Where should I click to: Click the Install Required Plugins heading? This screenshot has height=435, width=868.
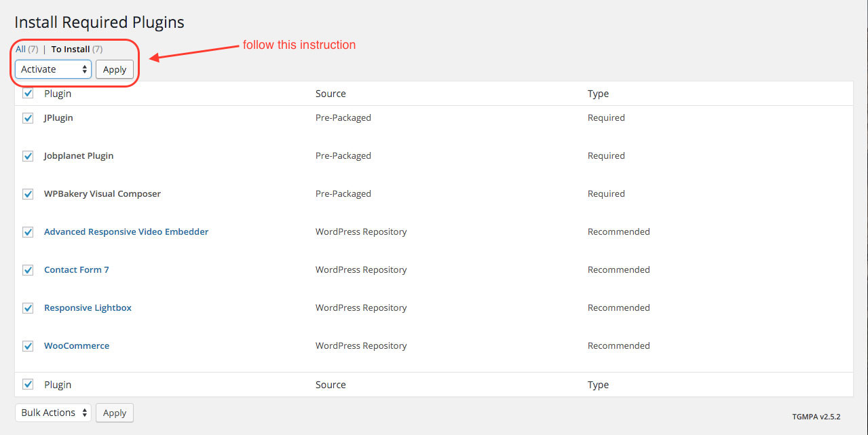[x=100, y=22]
